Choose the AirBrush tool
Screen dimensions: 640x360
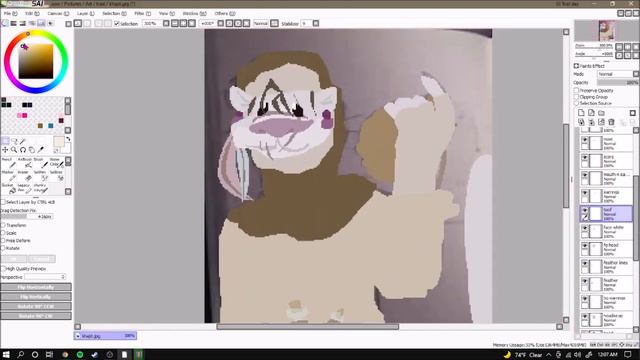pos(24,162)
